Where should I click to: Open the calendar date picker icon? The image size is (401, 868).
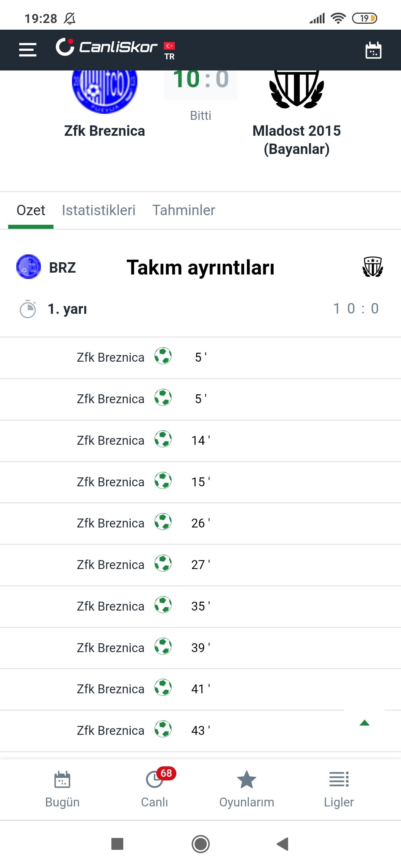tap(373, 50)
